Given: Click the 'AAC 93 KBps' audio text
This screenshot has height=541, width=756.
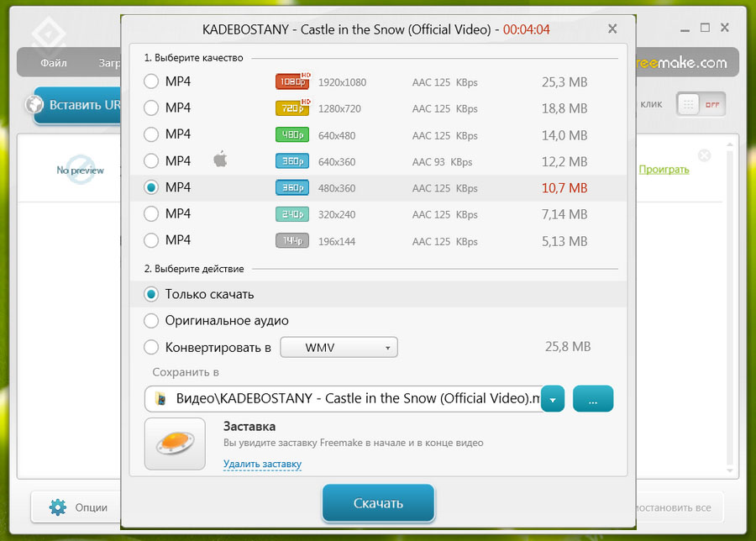Looking at the screenshot, I should 442,162.
